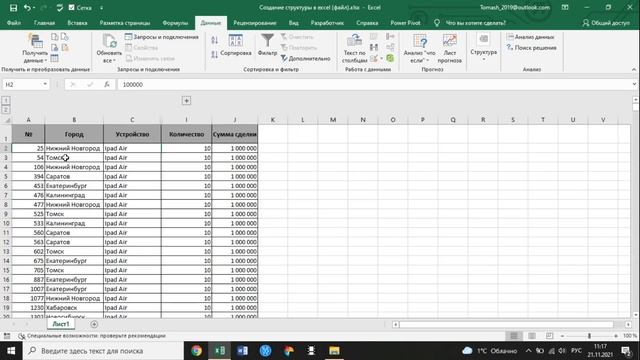Select sheet tab Лист1
Image resolution: width=640 pixels, height=360 pixels.
(61, 324)
